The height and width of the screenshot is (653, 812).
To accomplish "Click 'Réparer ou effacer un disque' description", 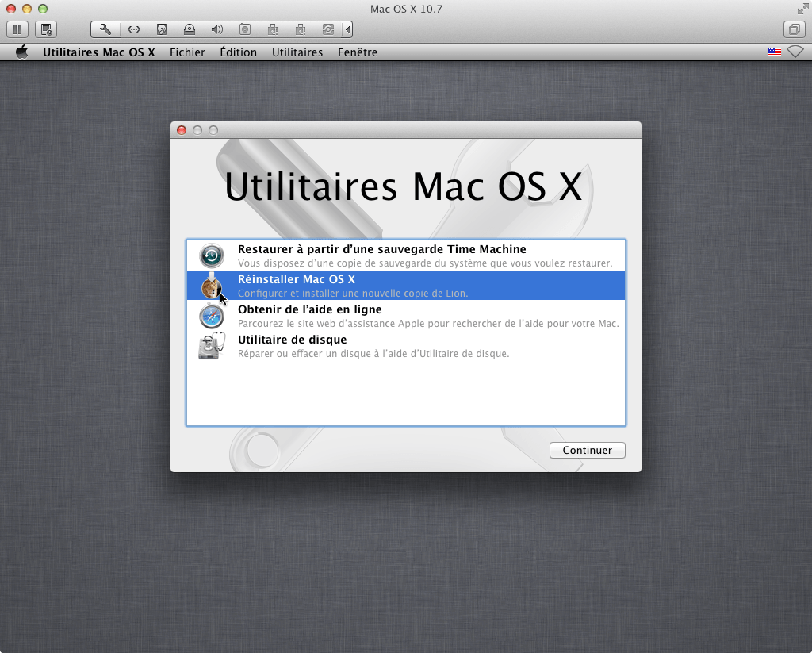I will [x=373, y=354].
